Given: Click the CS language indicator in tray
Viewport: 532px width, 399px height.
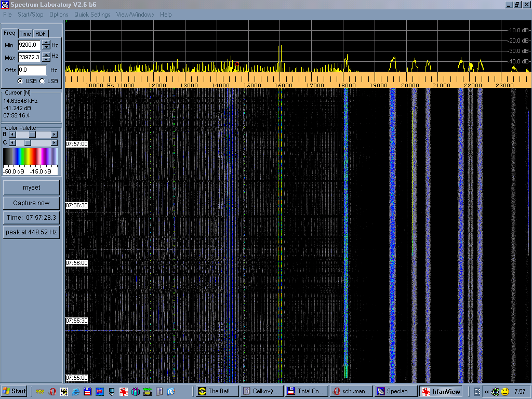Looking at the screenshot, I should tap(477, 392).
